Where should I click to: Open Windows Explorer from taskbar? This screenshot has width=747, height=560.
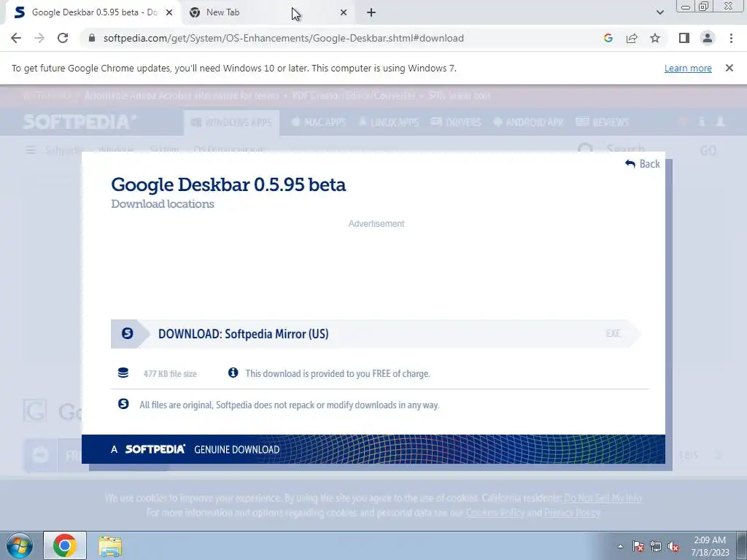click(110, 546)
